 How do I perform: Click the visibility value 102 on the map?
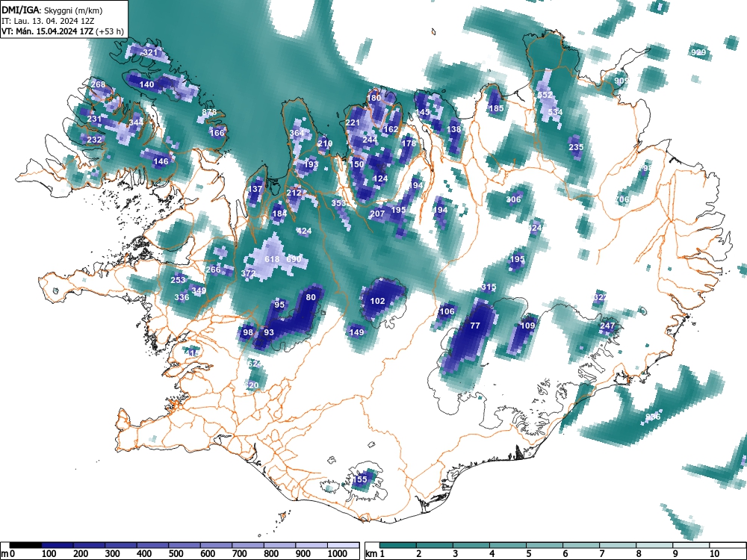(377, 301)
